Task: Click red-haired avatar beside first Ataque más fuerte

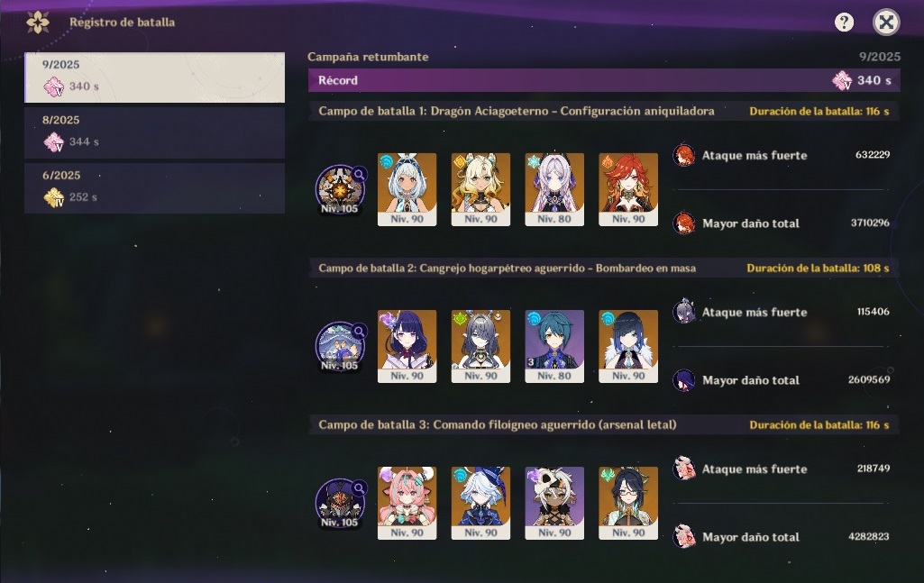Action: pyautogui.click(x=683, y=156)
